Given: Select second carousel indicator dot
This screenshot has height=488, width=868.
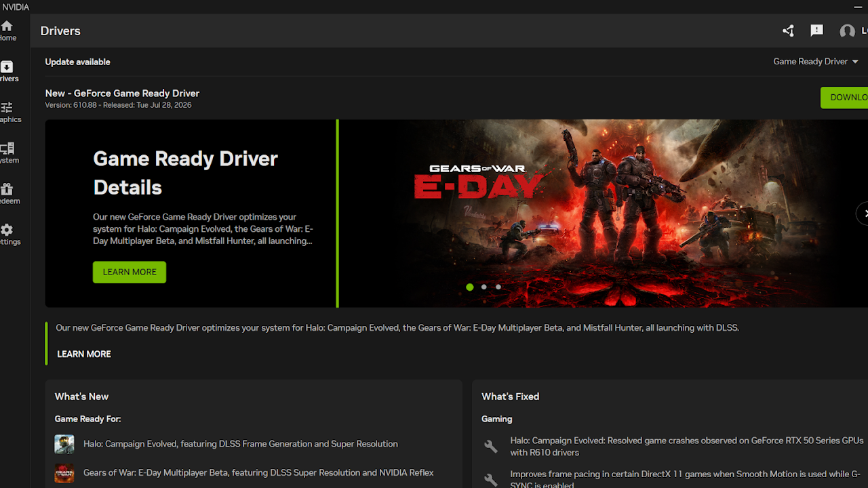Looking at the screenshot, I should pos(484,287).
